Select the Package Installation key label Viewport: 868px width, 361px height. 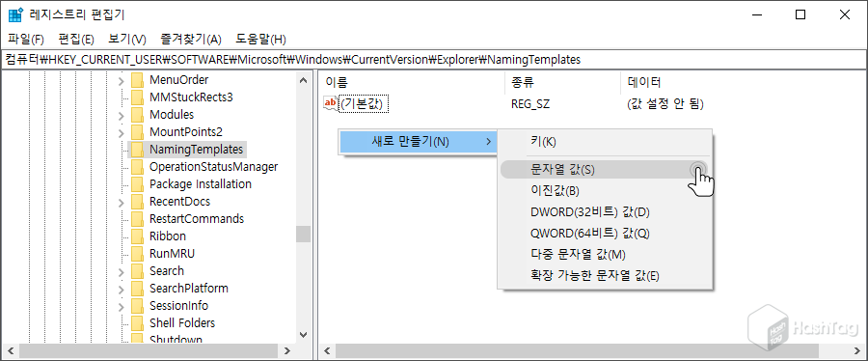click(x=201, y=183)
